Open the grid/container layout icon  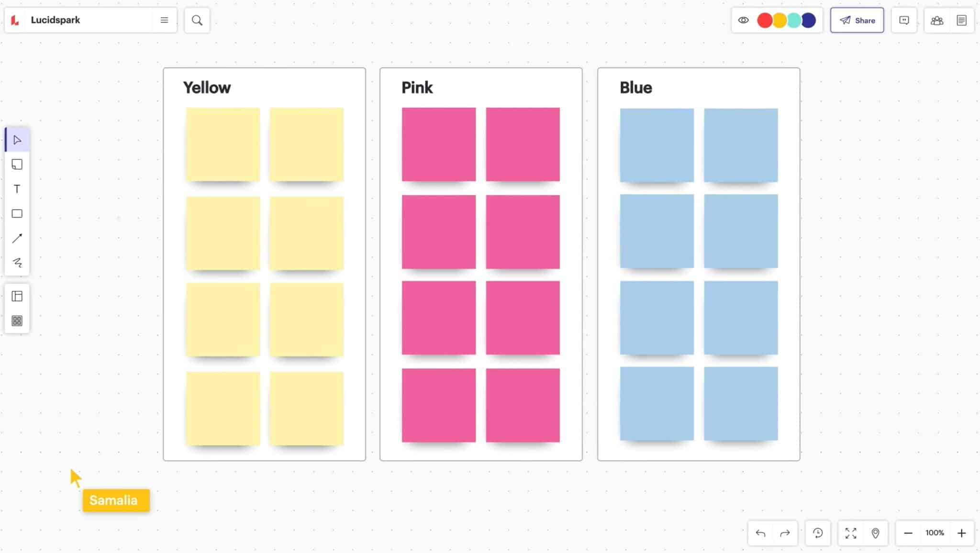(17, 321)
